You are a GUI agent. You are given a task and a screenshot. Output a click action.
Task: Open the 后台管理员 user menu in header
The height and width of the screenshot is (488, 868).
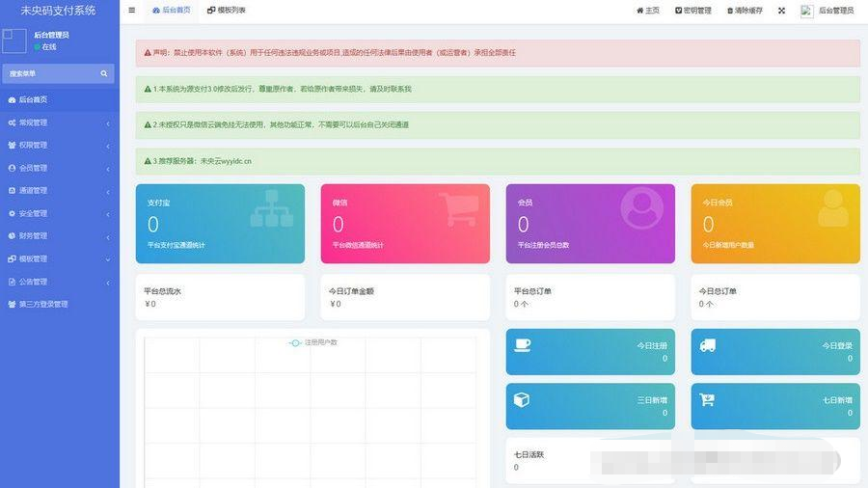[x=836, y=11]
